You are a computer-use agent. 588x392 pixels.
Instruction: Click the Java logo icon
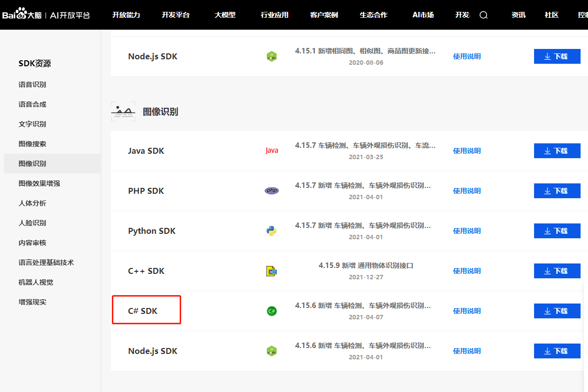coord(272,151)
